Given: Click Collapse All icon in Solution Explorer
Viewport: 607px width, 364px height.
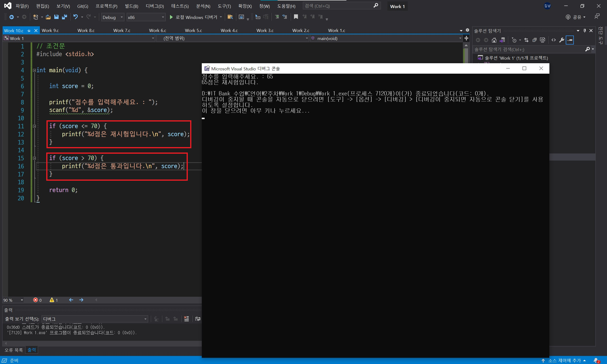Looking at the screenshot, I should 534,40.
